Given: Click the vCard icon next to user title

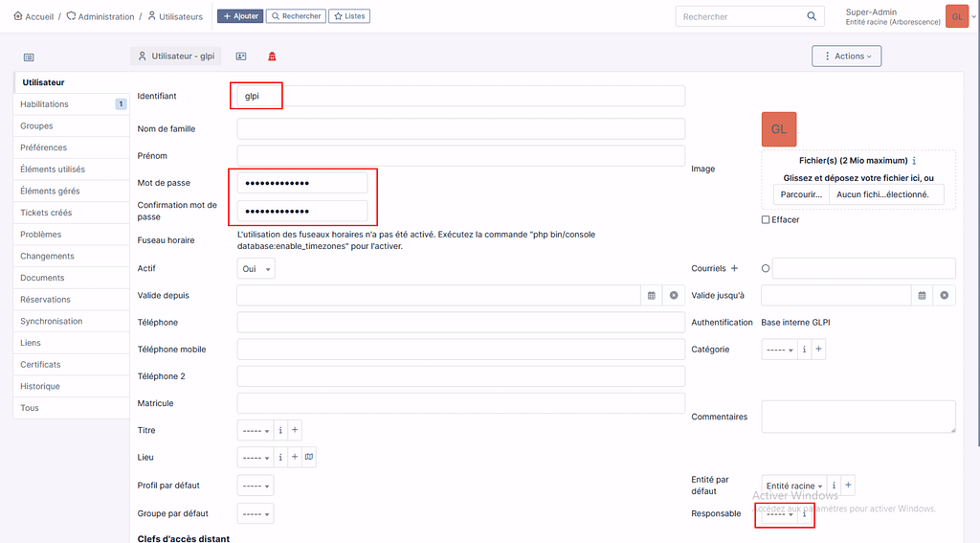Looking at the screenshot, I should [241, 57].
